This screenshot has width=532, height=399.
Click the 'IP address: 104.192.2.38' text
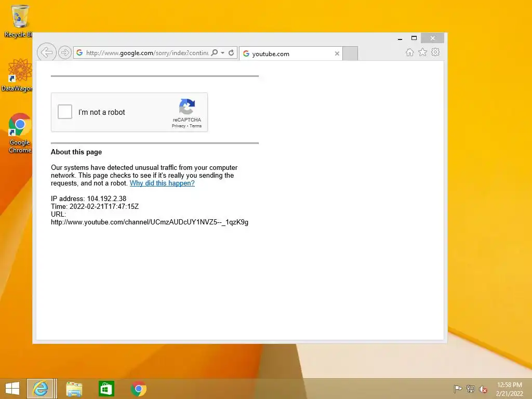pos(88,199)
